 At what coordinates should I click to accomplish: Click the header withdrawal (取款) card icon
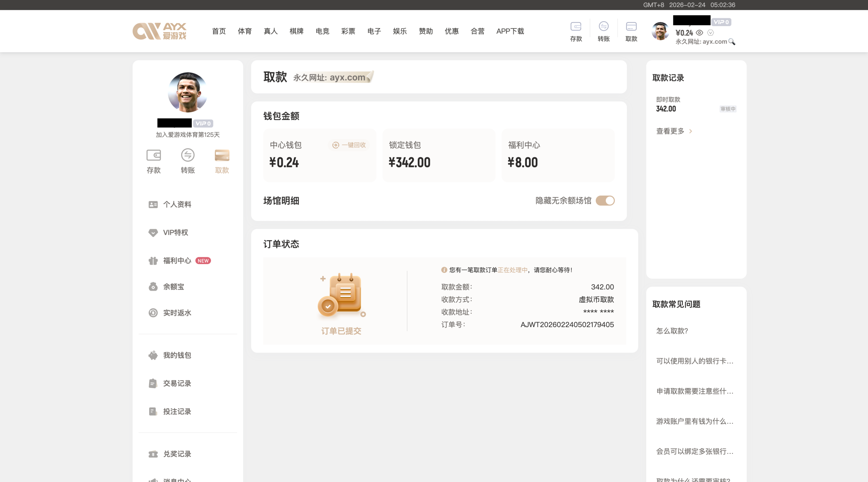point(631,26)
